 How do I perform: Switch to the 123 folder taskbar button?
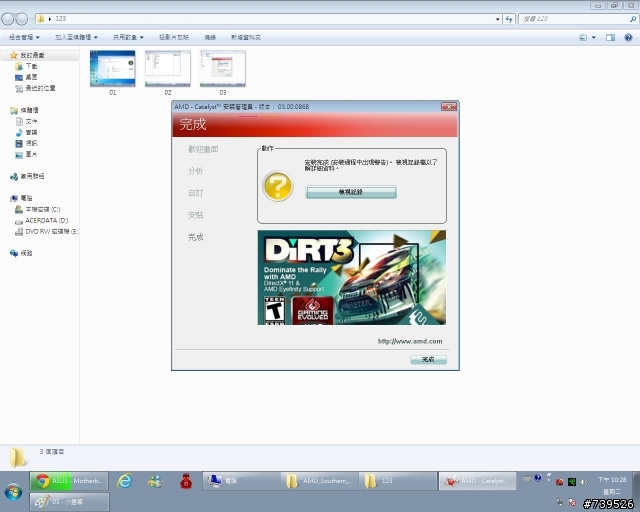click(x=398, y=481)
